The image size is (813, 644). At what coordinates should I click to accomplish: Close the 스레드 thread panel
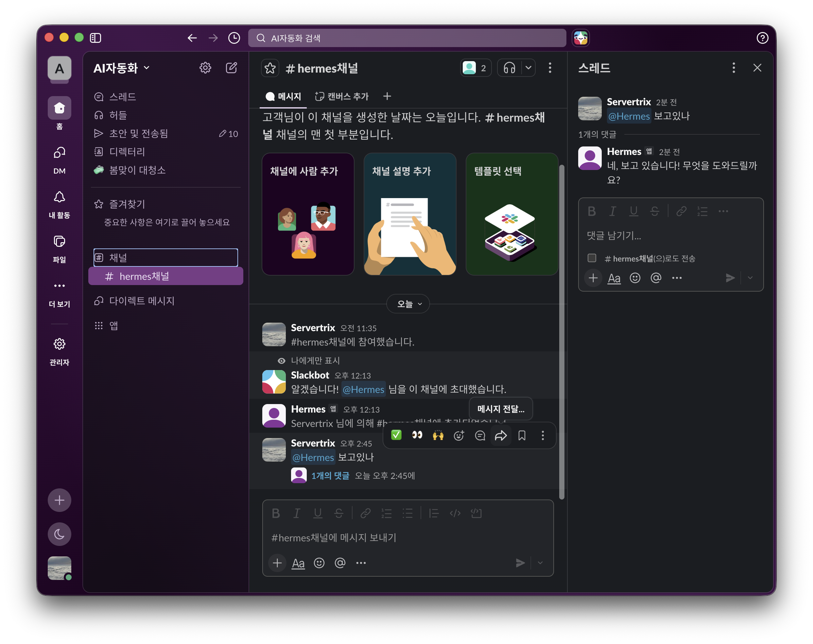click(757, 68)
